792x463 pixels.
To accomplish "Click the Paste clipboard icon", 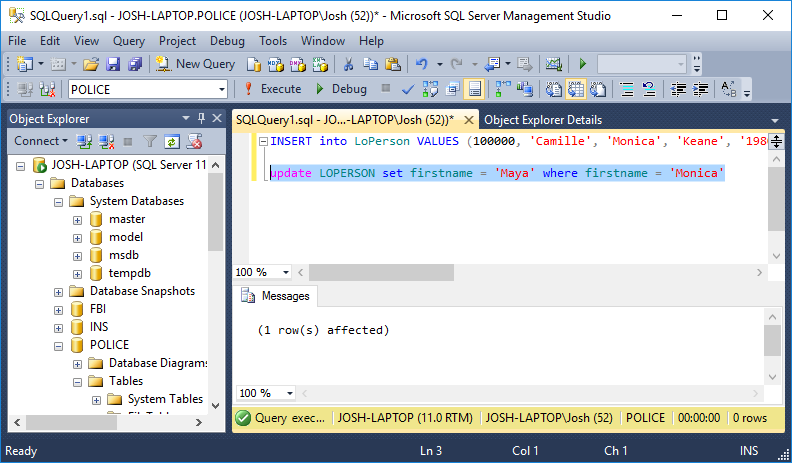I will [393, 64].
